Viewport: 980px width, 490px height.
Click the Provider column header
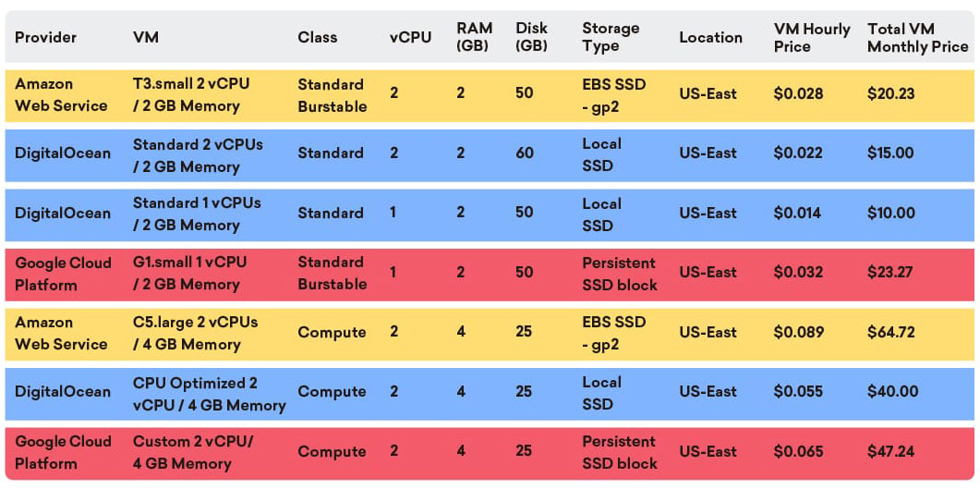(45, 37)
